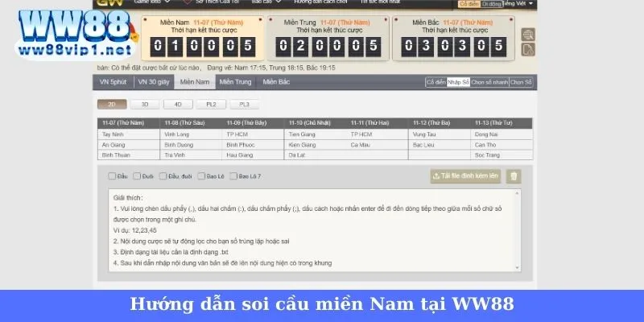Select Da Lat in the schedule table
Screen dimensions: 644x322
[296, 155]
